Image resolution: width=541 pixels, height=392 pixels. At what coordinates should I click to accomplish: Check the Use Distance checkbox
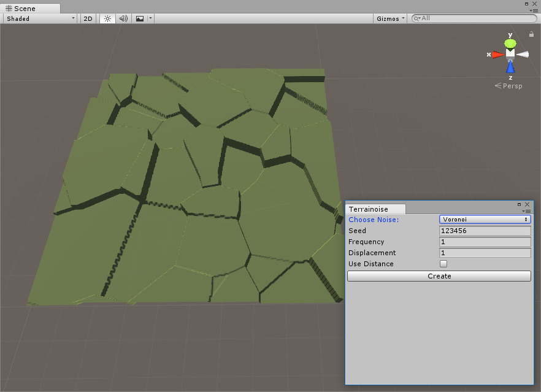(x=443, y=263)
